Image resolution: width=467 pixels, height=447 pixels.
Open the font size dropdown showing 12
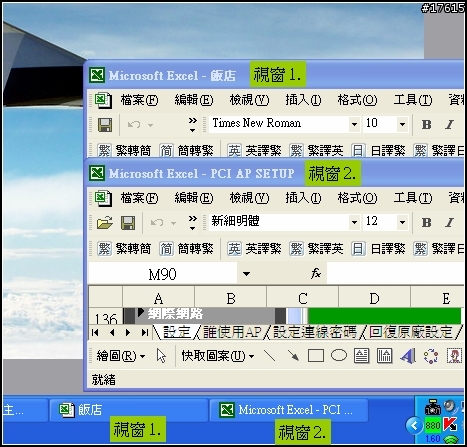click(x=402, y=222)
